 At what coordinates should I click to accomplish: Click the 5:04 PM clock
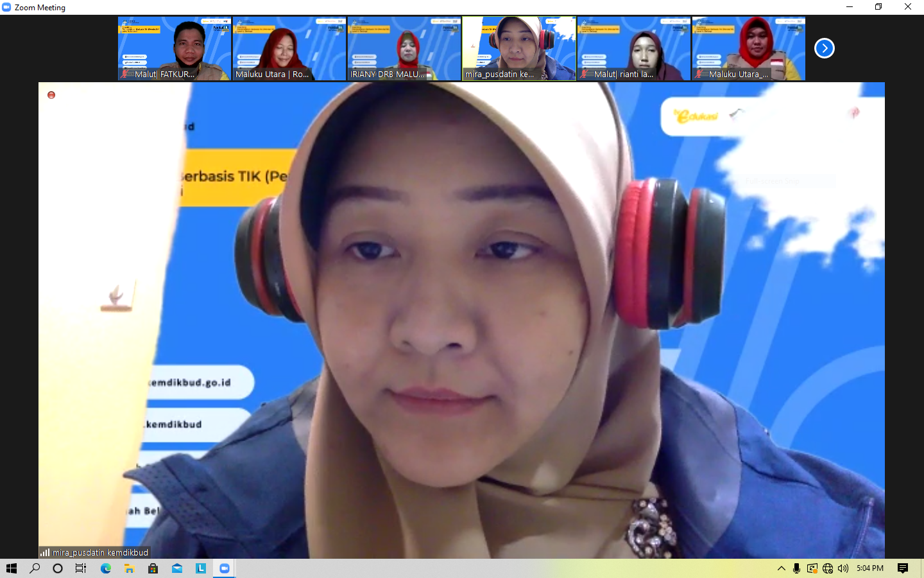pyautogui.click(x=870, y=568)
